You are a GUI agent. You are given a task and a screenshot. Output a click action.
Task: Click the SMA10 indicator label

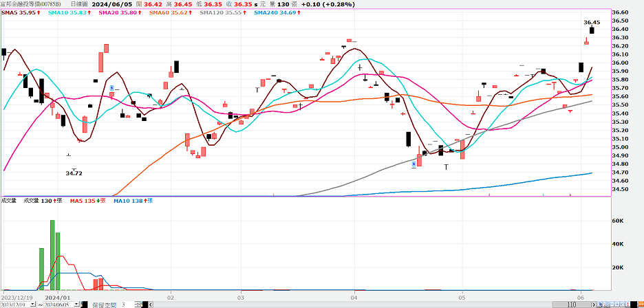click(x=65, y=12)
